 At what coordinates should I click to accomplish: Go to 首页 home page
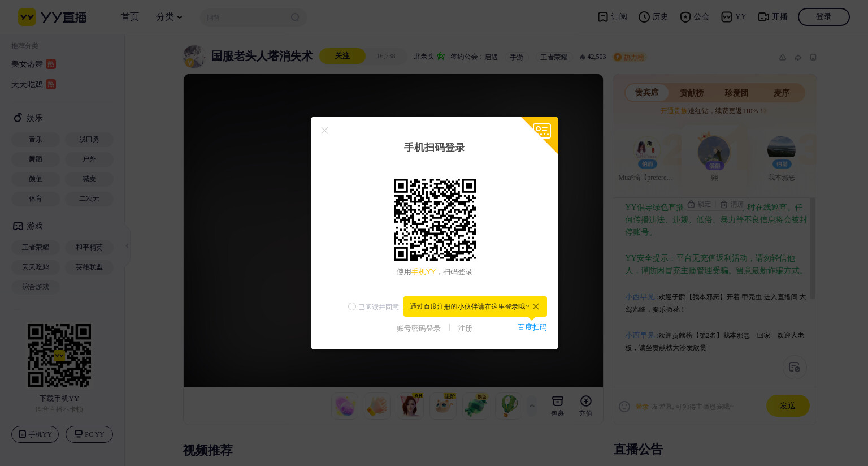(x=130, y=17)
